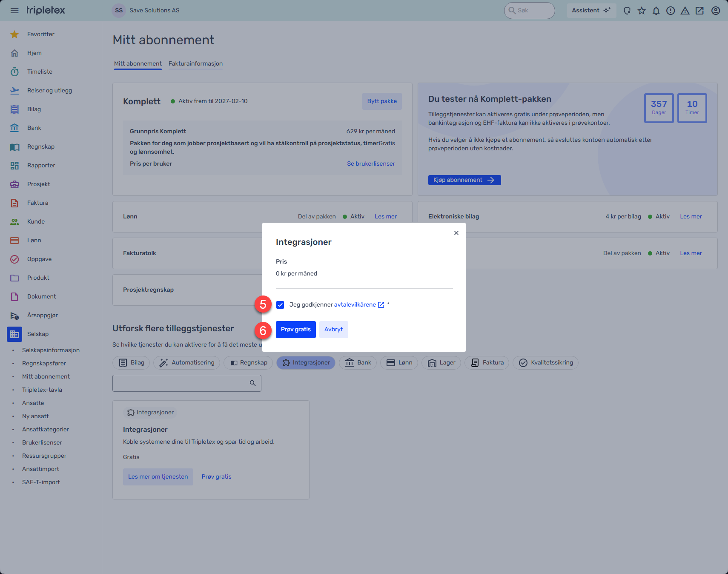Open the user profile icon

(716, 11)
